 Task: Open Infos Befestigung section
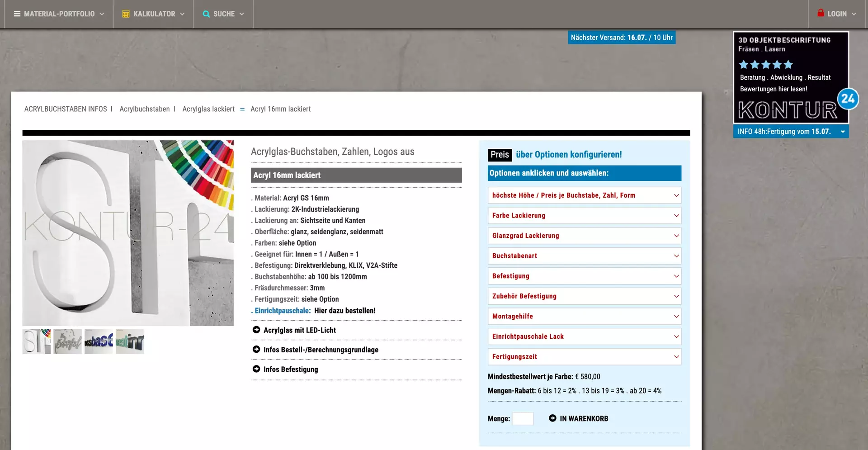tap(291, 369)
